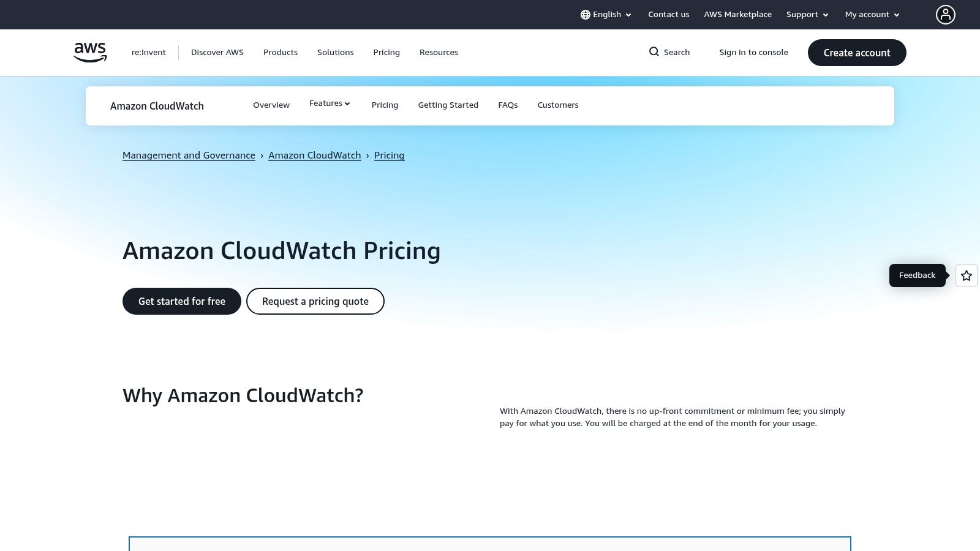Click Sign in to console link
Image resolution: width=980 pixels, height=551 pixels.
(x=753, y=53)
